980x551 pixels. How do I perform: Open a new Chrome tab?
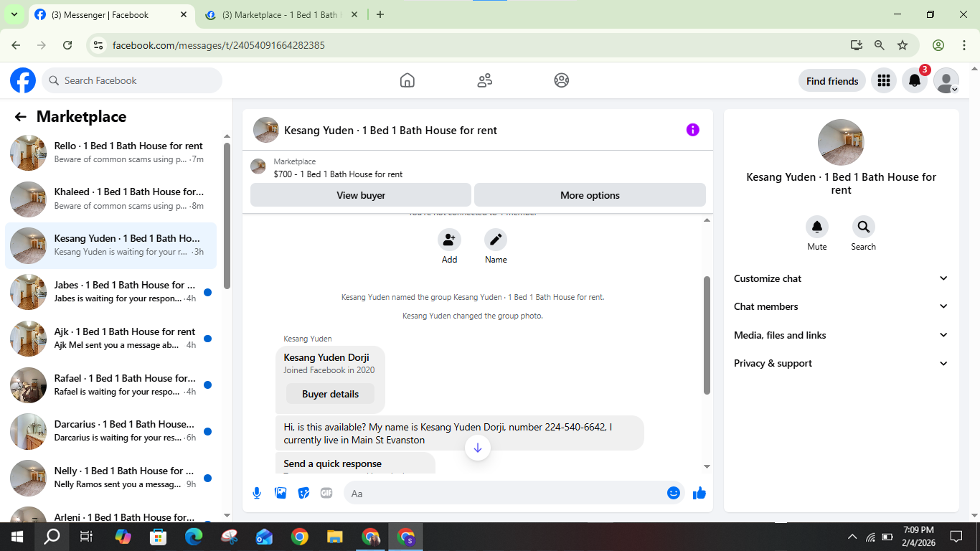point(380,14)
